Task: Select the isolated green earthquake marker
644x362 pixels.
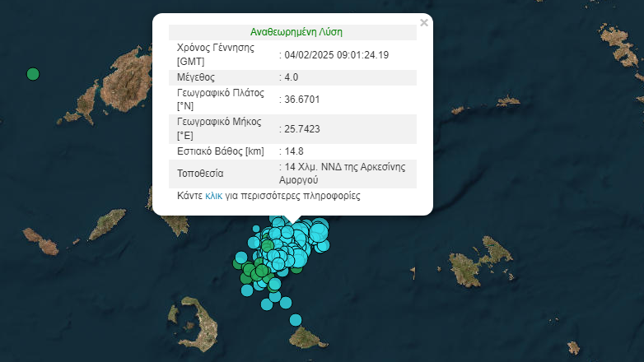Action: pos(33,74)
